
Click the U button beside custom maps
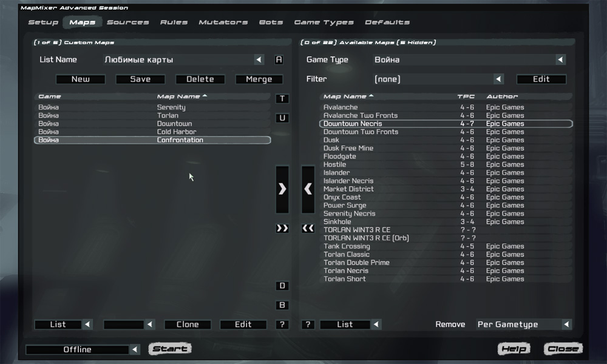pos(282,118)
